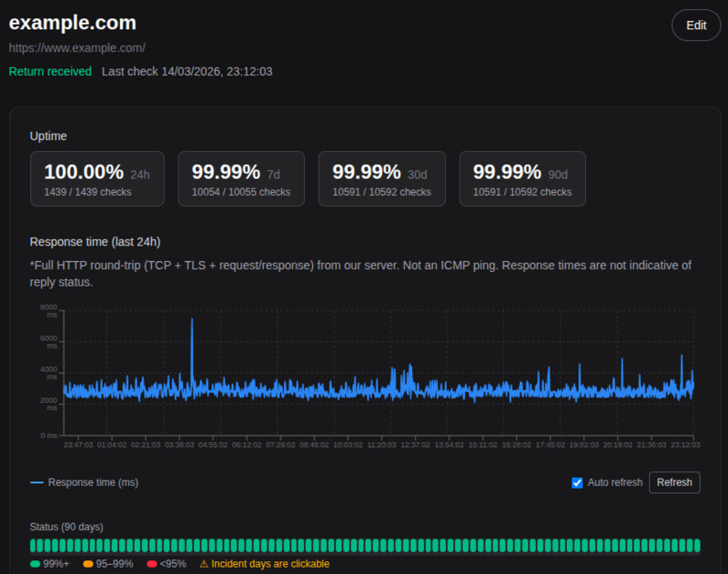Disable the Auto refresh checkbox
Screen dimensions: 728x574
coord(577,482)
